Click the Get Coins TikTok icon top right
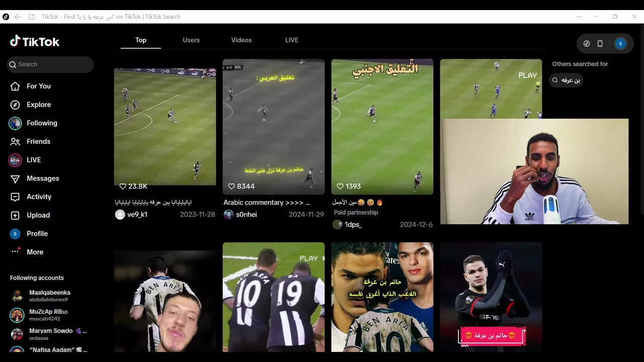The width and height of the screenshot is (644, 362). coord(587,44)
